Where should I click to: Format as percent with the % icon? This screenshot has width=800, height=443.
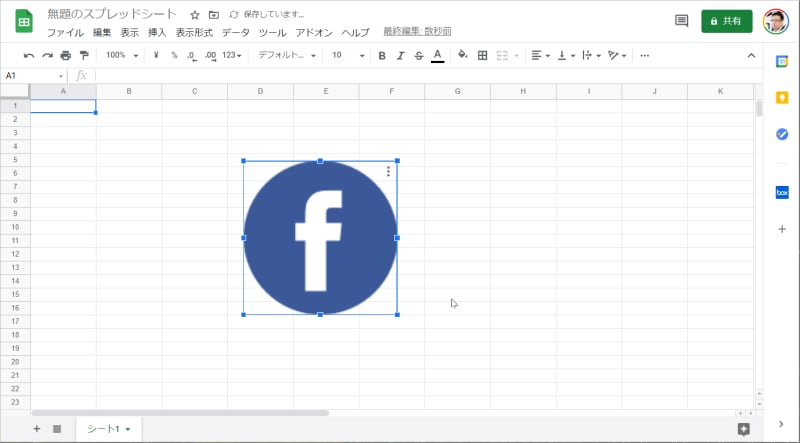(174, 55)
